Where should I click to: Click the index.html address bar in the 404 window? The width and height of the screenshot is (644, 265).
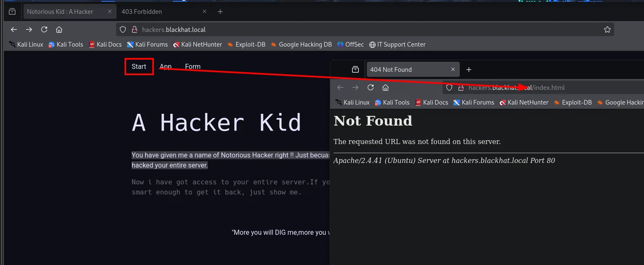click(543, 88)
